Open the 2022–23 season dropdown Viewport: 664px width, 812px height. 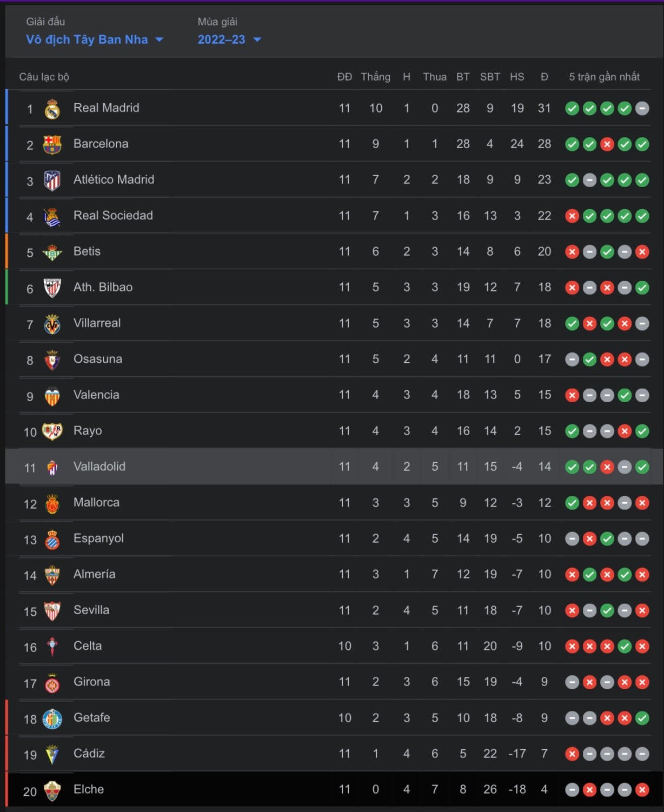[x=229, y=39]
